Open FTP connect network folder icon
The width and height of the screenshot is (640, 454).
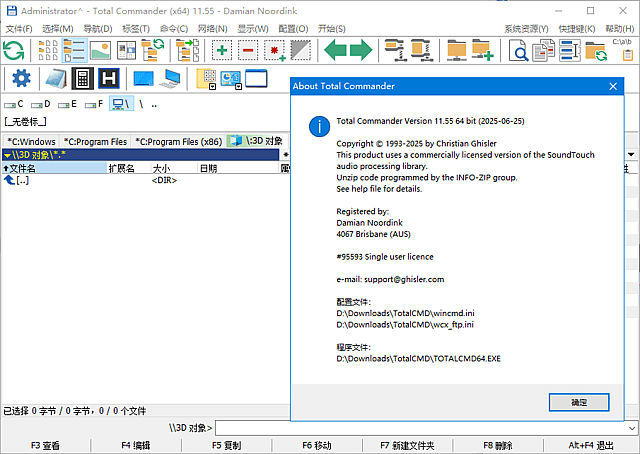pos(456,51)
